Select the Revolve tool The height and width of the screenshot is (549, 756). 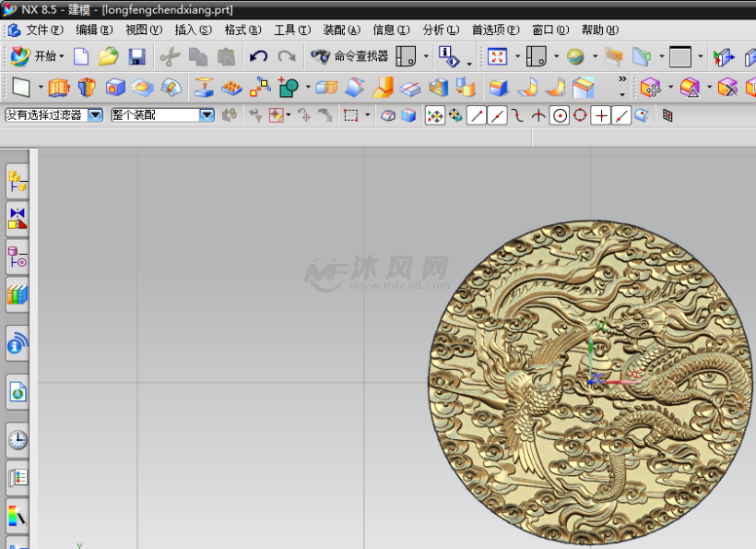pyautogui.click(x=88, y=88)
